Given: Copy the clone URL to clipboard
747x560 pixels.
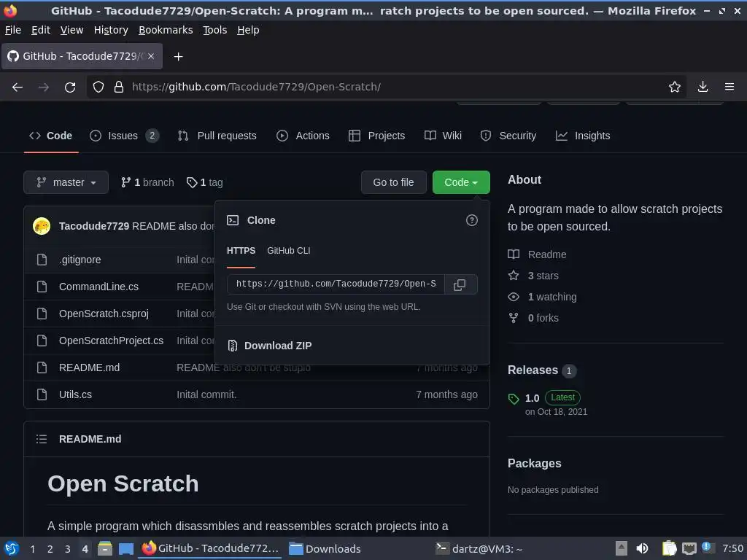Looking at the screenshot, I should point(460,285).
